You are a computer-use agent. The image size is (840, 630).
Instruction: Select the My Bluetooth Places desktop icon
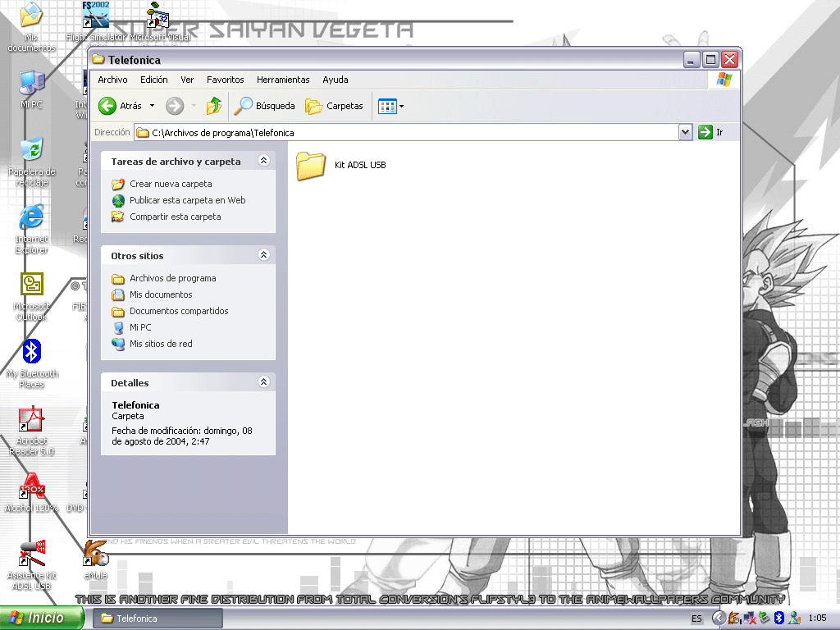32,364
